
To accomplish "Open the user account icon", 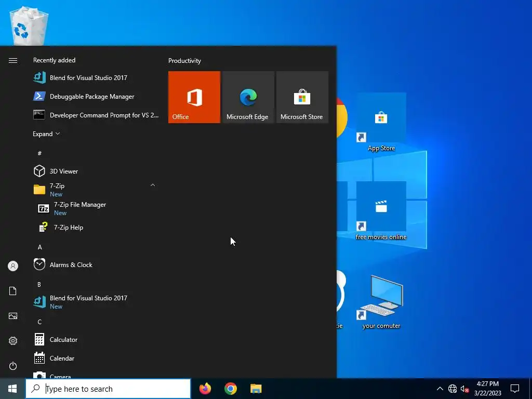I will click(x=13, y=266).
